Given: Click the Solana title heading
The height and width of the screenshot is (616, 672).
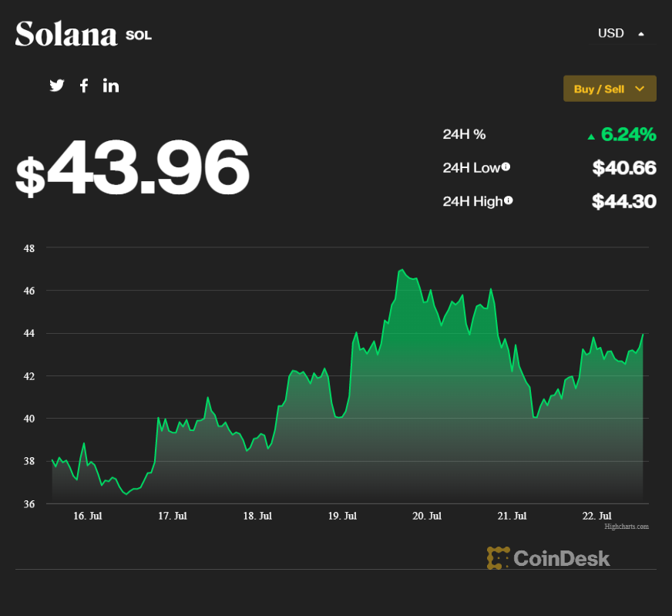Looking at the screenshot, I should 66,34.
